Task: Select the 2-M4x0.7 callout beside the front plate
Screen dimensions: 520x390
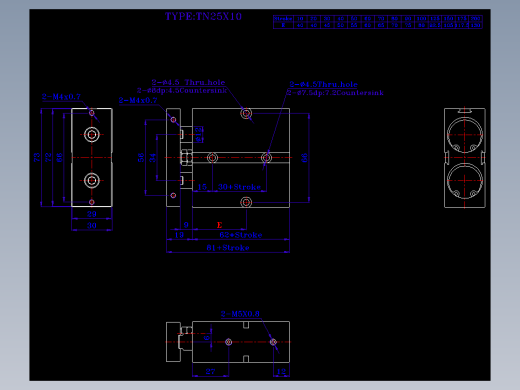Action: pos(138,100)
